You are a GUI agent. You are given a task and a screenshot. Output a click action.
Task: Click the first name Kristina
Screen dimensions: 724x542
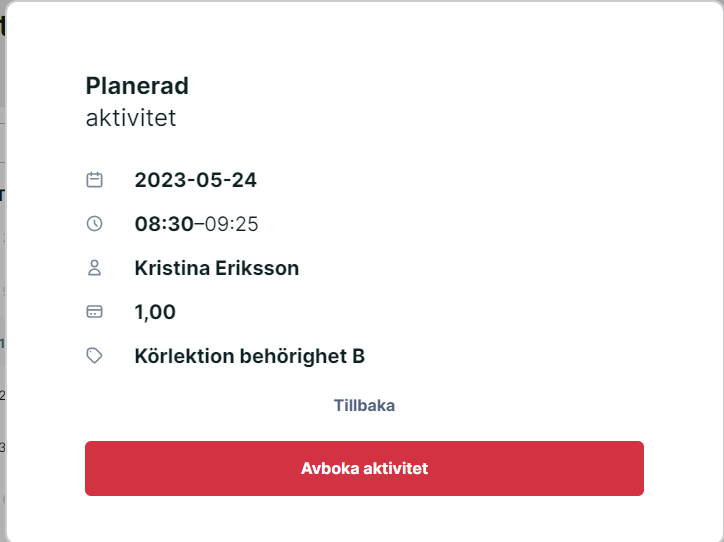pos(172,268)
